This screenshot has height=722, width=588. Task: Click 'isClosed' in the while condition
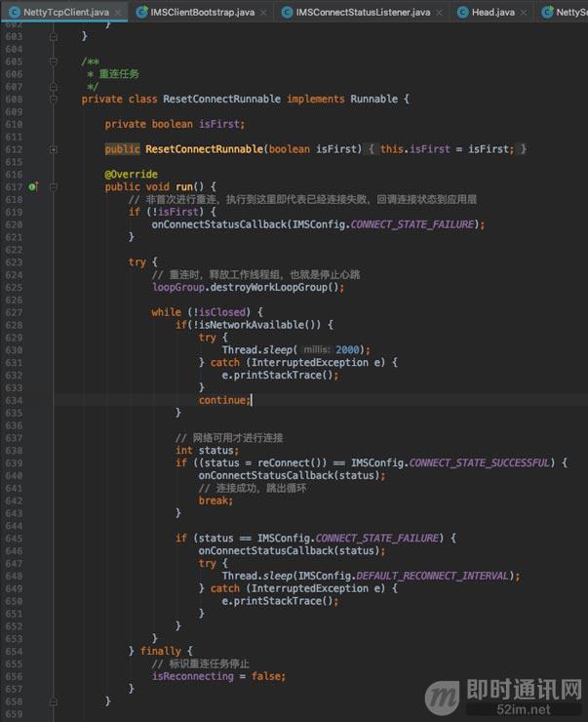221,312
